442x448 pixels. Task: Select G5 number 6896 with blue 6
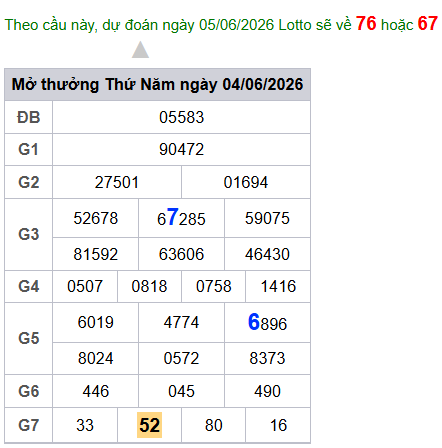(267, 322)
